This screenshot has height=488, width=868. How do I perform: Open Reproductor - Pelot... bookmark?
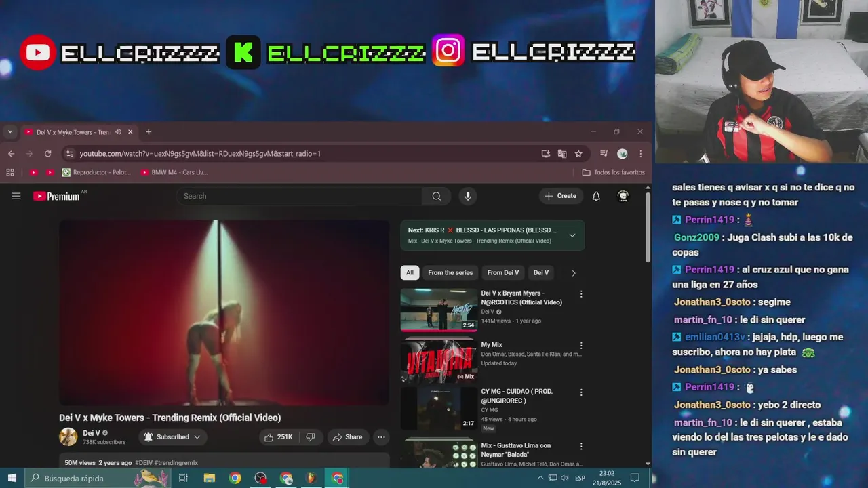[96, 172]
